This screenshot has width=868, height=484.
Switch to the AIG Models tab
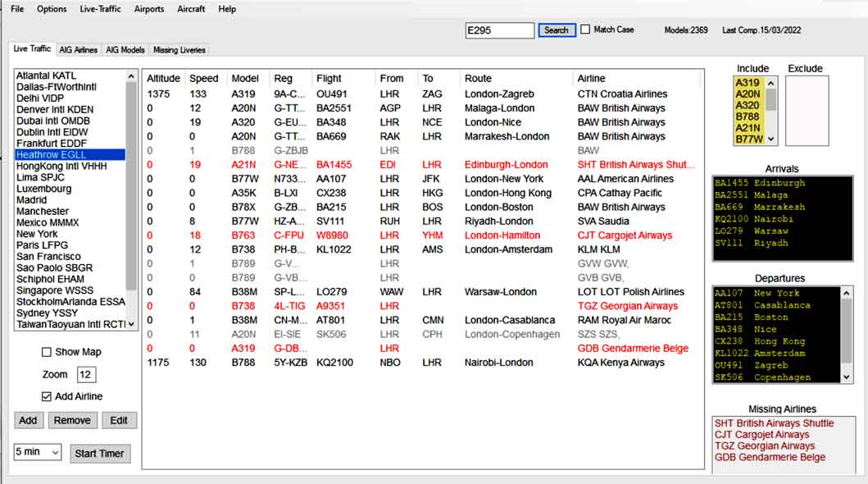click(x=125, y=50)
